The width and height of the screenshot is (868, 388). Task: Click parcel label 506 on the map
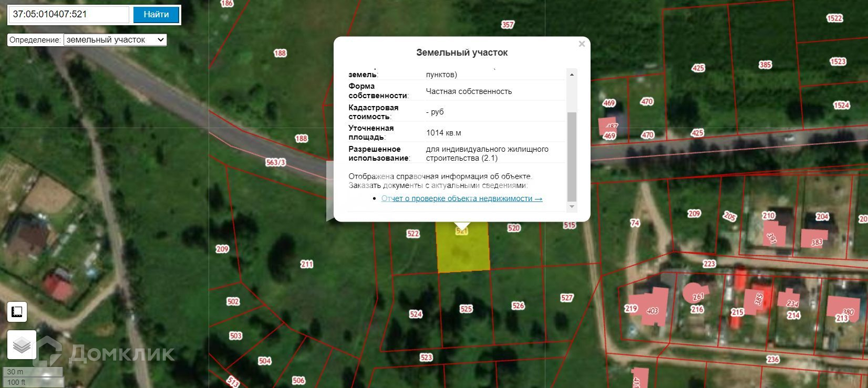click(x=298, y=380)
